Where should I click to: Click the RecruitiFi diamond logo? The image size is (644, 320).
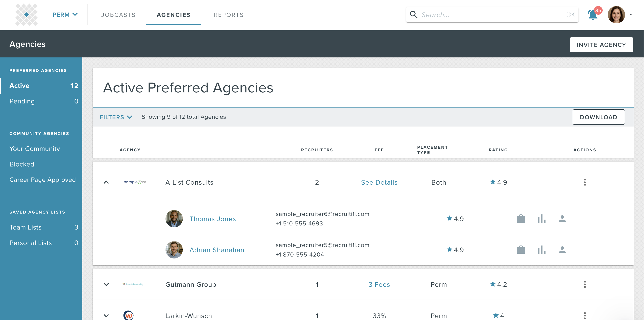click(27, 15)
